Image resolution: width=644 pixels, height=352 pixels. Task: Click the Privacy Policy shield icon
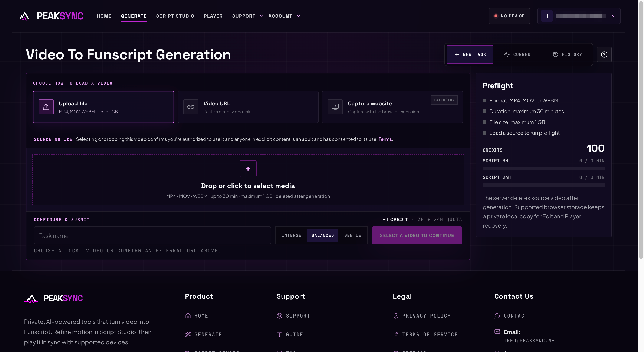[396, 316]
